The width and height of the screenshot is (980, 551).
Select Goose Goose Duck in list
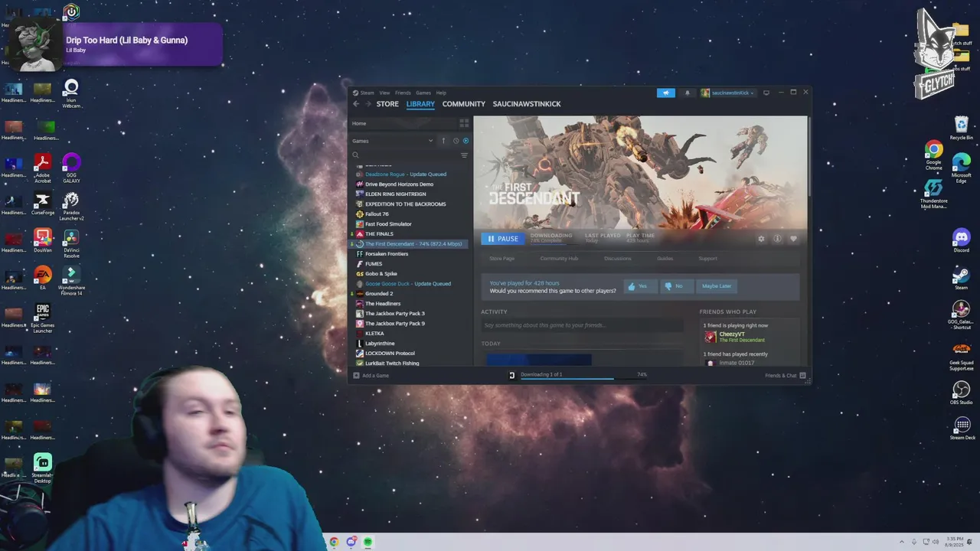pyautogui.click(x=410, y=284)
